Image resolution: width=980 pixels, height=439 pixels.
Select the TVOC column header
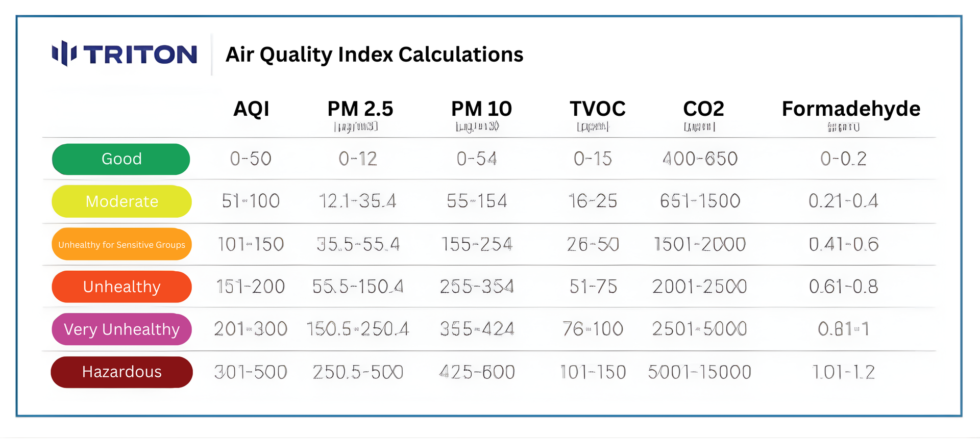tap(597, 109)
